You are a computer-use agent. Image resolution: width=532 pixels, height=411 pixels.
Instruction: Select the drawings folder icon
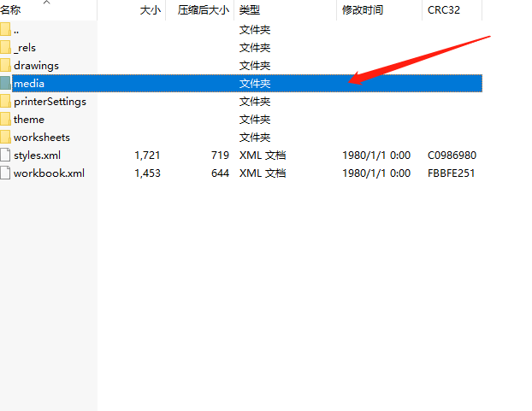coord(5,66)
